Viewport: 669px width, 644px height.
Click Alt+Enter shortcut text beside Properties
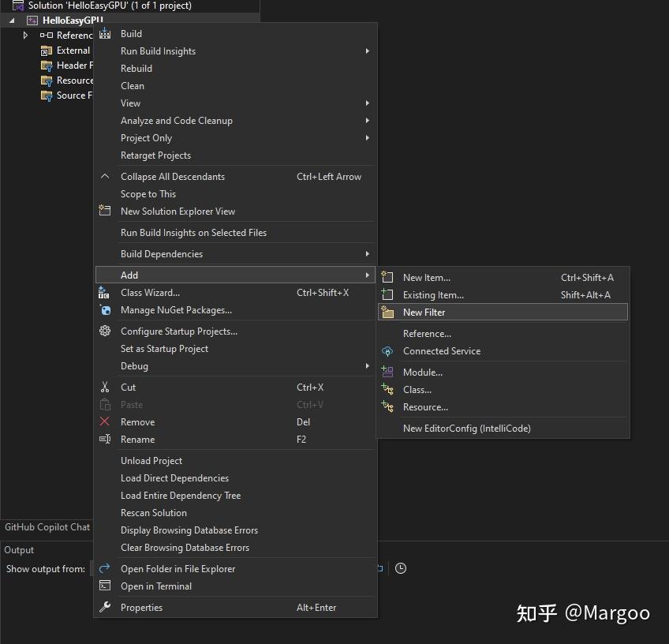point(316,607)
